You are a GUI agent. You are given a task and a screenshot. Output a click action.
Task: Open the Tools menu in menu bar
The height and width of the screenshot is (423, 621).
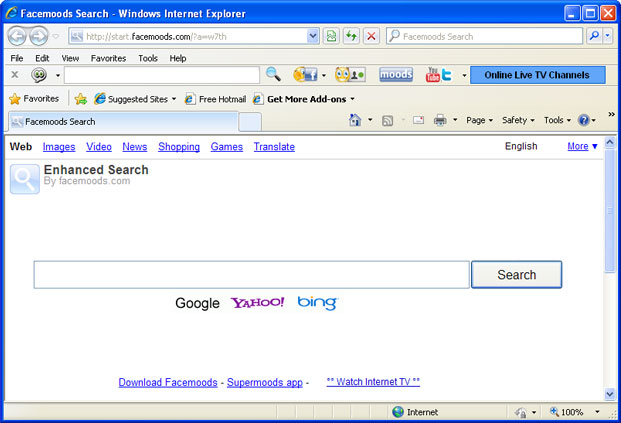148,58
